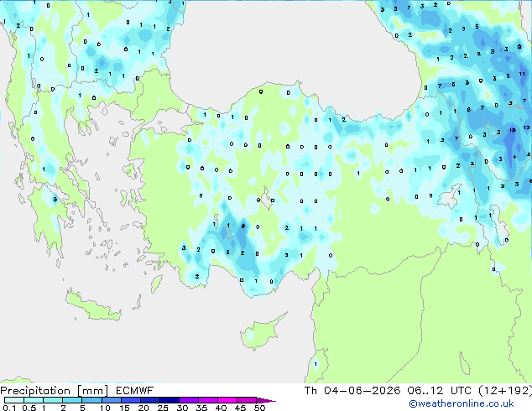Screen dimensions: 532x411
Task: Click the 40–45 mm magenta legend swatch
Action: pyautogui.click(x=227, y=400)
